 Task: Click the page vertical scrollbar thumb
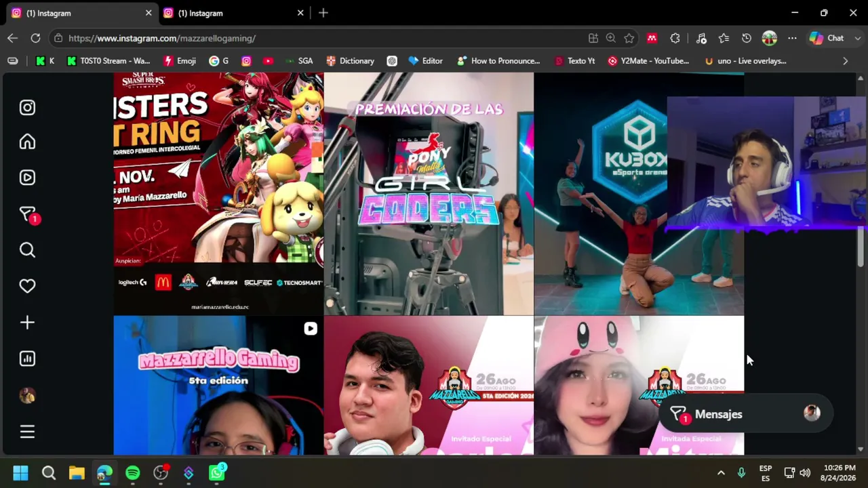(x=861, y=247)
